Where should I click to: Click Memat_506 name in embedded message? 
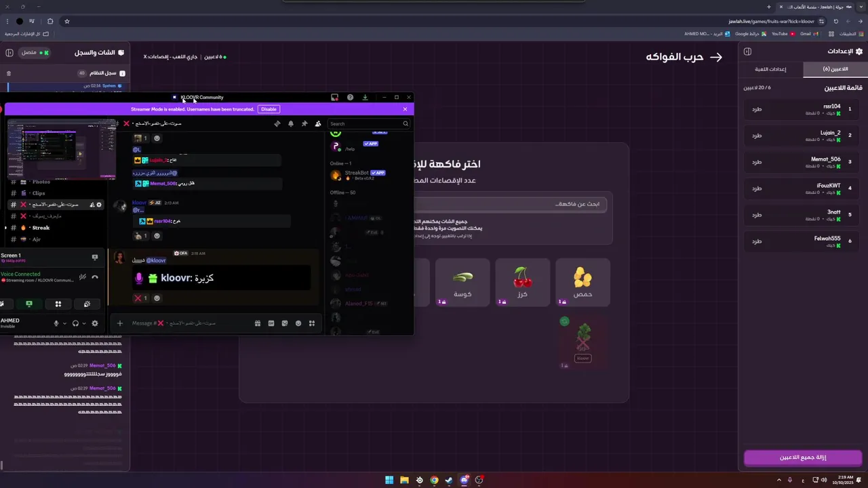[x=162, y=183]
